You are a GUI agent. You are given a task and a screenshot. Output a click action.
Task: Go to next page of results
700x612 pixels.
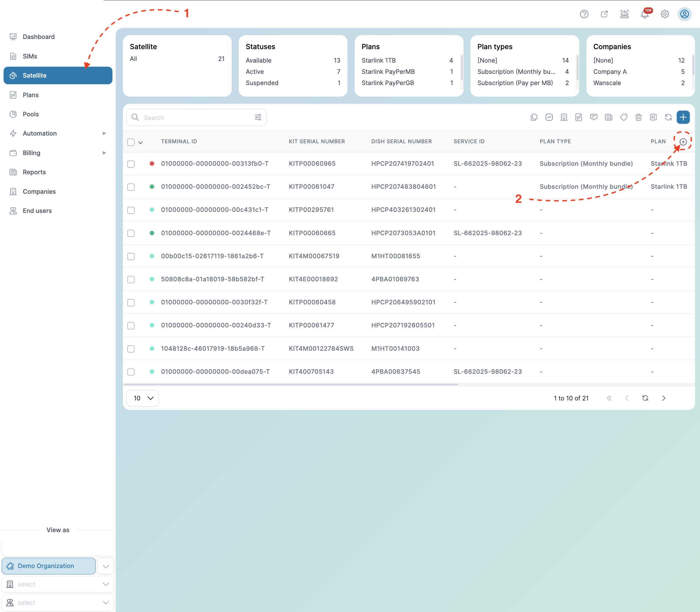[x=664, y=398]
